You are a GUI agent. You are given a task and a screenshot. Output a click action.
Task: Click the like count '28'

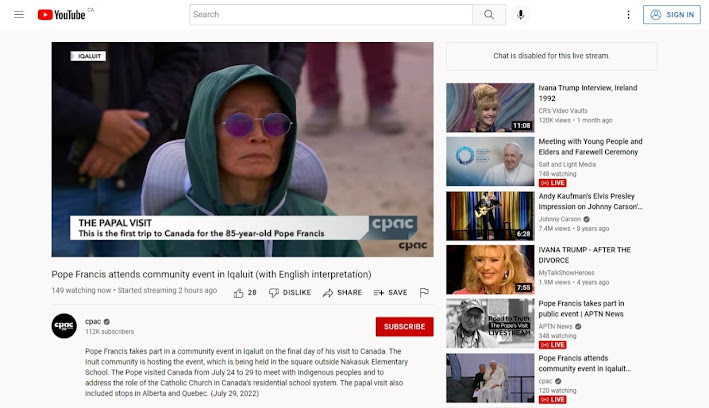pyautogui.click(x=252, y=293)
